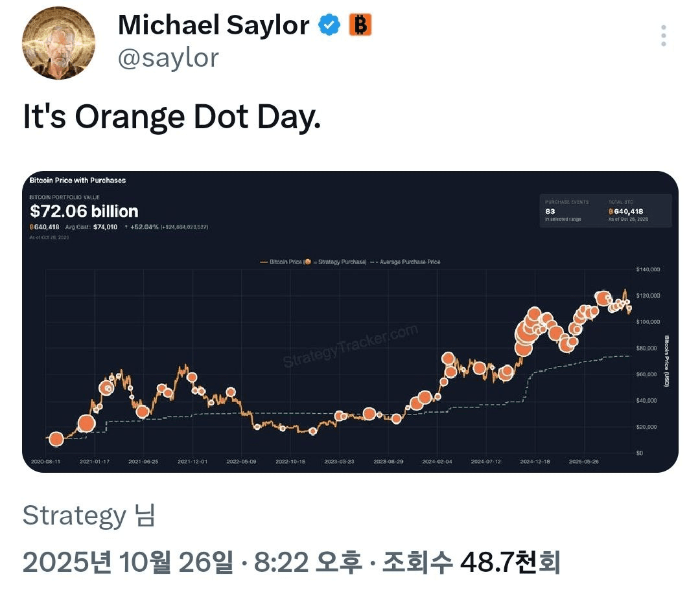Open the 2025년 10월 26일 timestamp
This screenshot has width=700, height=590.
click(127, 562)
